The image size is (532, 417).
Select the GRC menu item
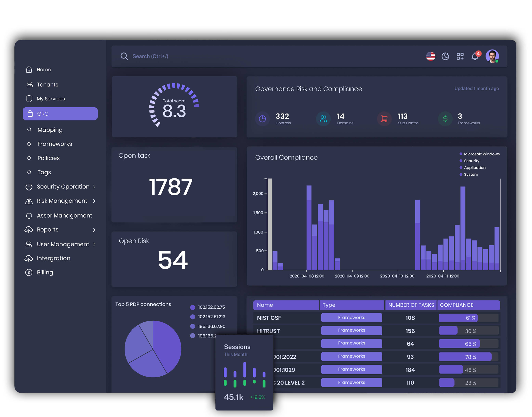[60, 113]
